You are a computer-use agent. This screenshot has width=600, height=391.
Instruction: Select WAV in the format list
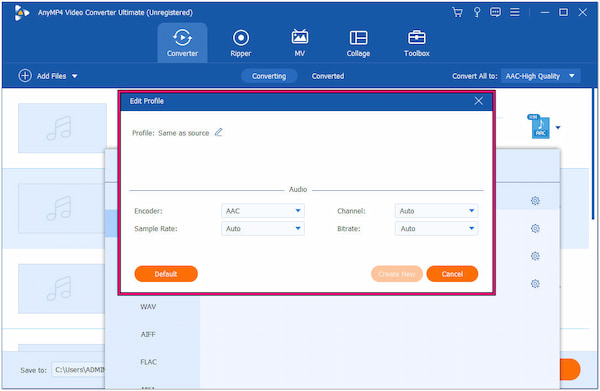148,306
